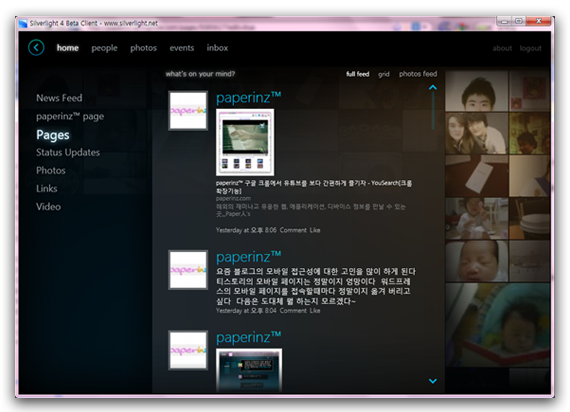Click the circular back arrow icon

click(x=36, y=47)
